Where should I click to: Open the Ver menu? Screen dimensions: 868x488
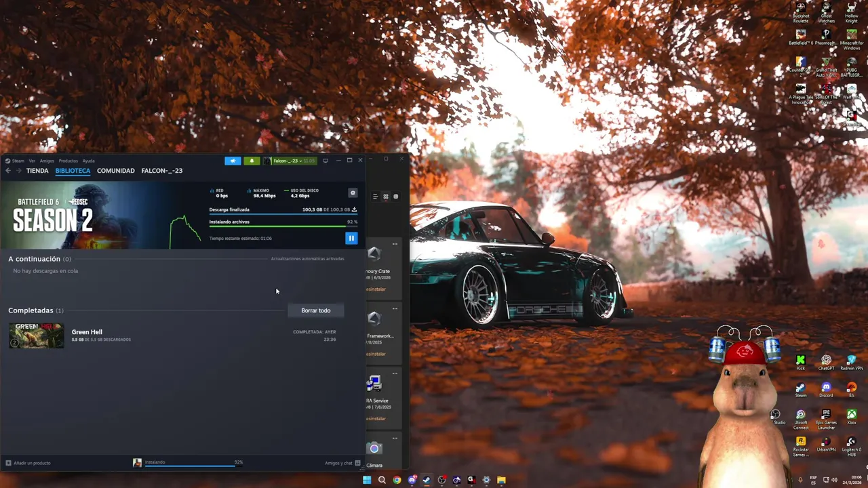tap(32, 161)
